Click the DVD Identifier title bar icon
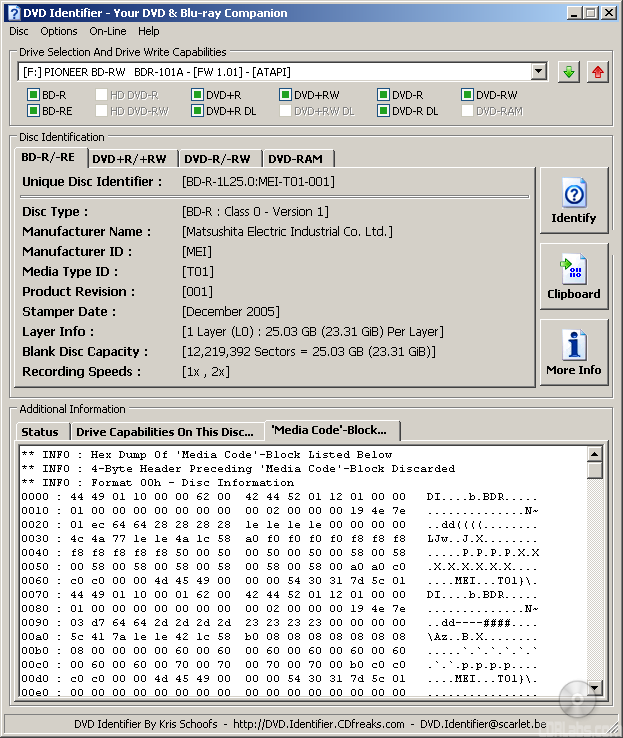Screen dimensions: 623x738 [12, 12]
